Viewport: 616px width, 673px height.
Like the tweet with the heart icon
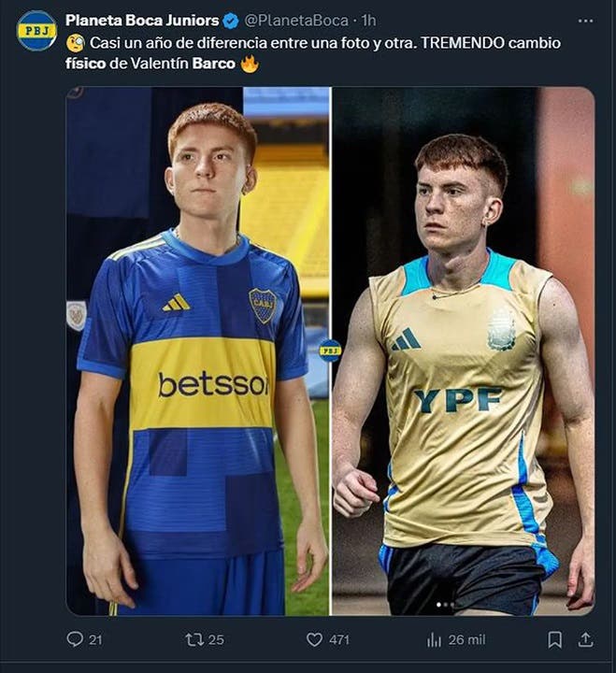coord(314,639)
